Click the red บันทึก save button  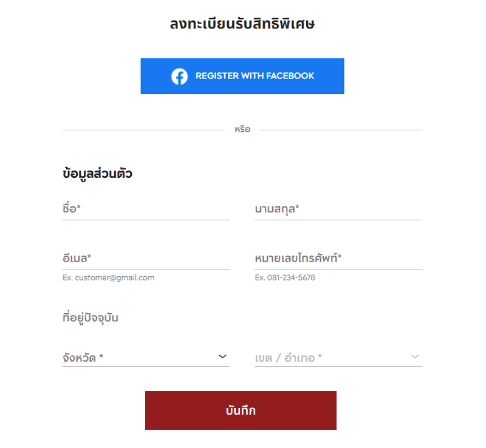241,410
